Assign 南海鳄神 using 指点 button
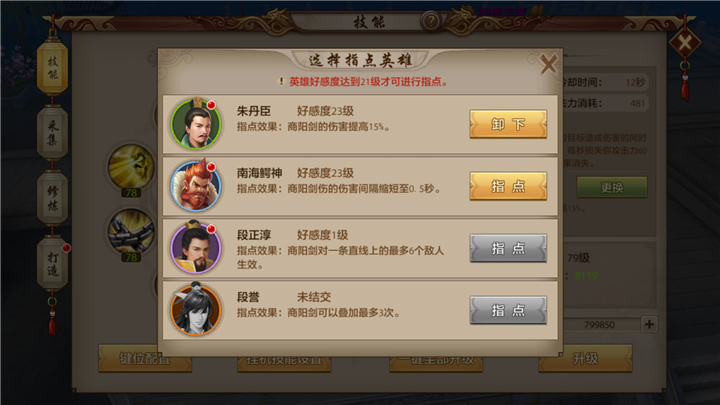This screenshot has width=720, height=405. coord(508,186)
